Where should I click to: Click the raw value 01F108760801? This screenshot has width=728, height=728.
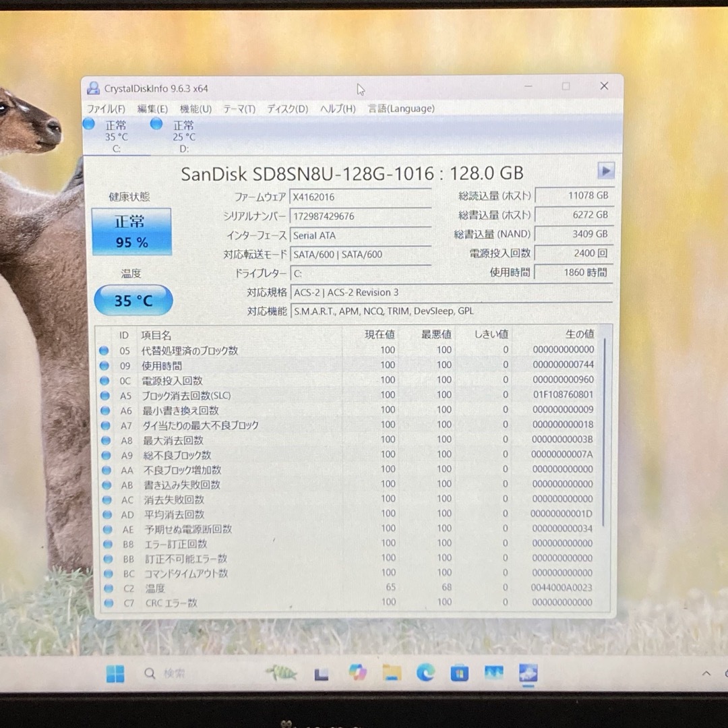point(563,394)
